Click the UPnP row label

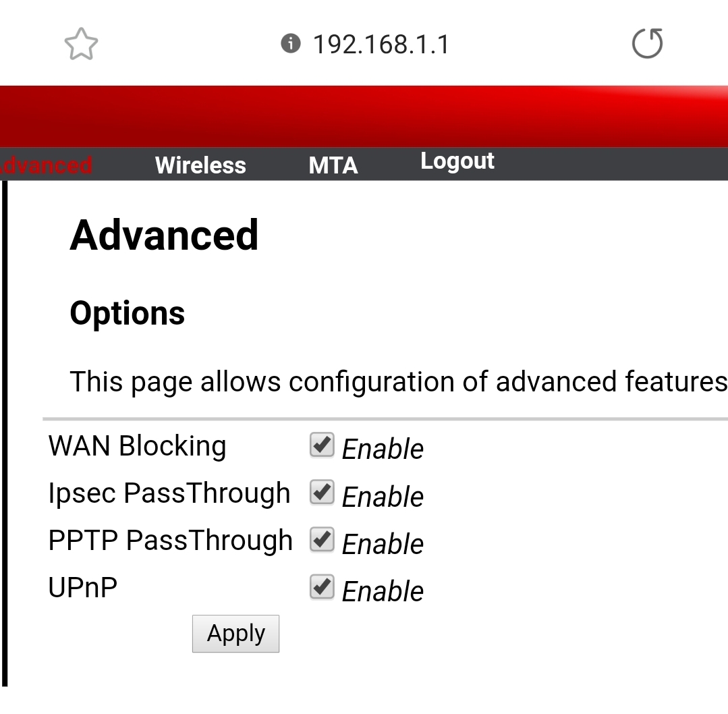[x=82, y=588]
